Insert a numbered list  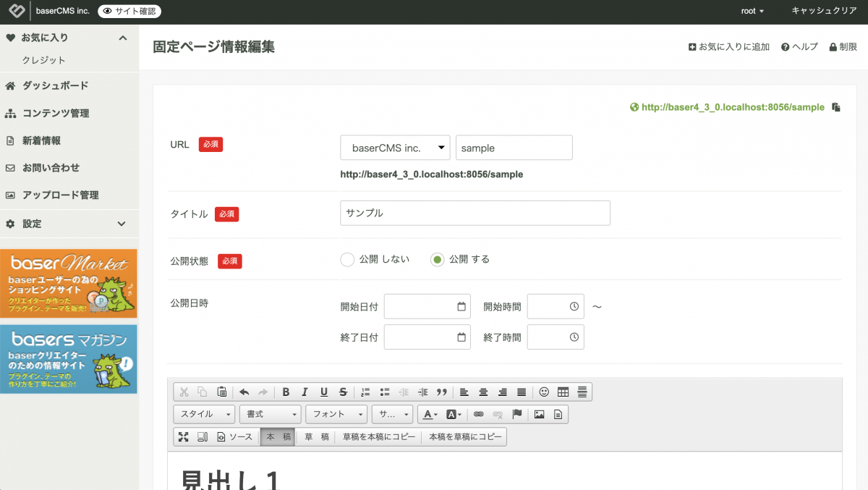point(365,392)
